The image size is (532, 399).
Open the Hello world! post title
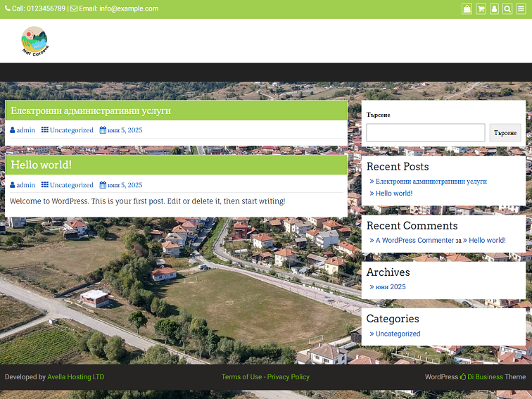pos(41,165)
